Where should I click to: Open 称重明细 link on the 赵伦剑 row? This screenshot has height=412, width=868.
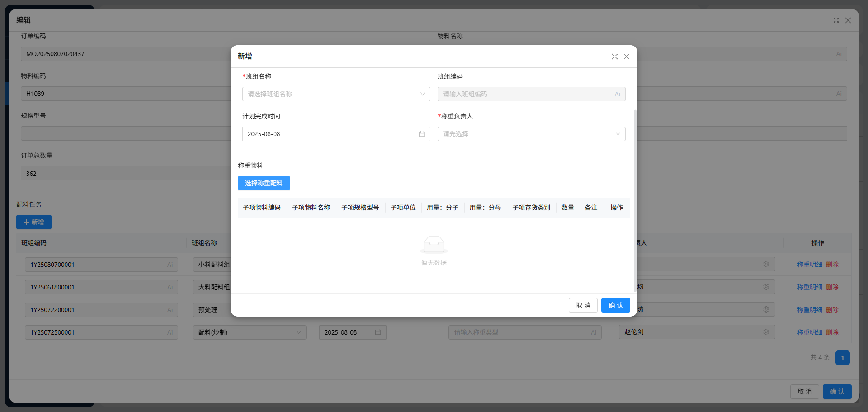click(809, 332)
